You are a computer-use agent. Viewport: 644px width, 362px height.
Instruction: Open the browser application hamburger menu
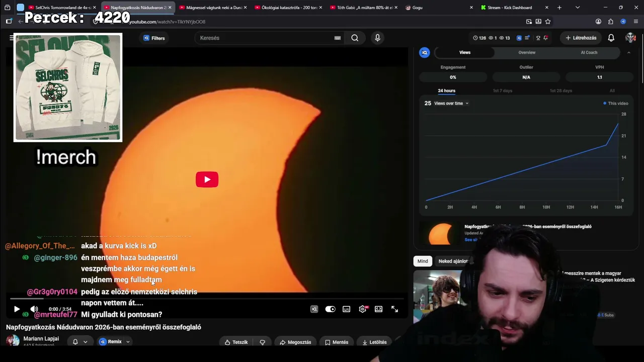pyautogui.click(x=636, y=22)
